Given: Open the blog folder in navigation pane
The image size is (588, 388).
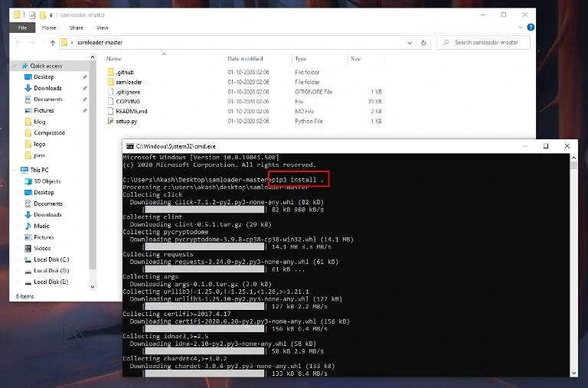Looking at the screenshot, I should (39, 122).
